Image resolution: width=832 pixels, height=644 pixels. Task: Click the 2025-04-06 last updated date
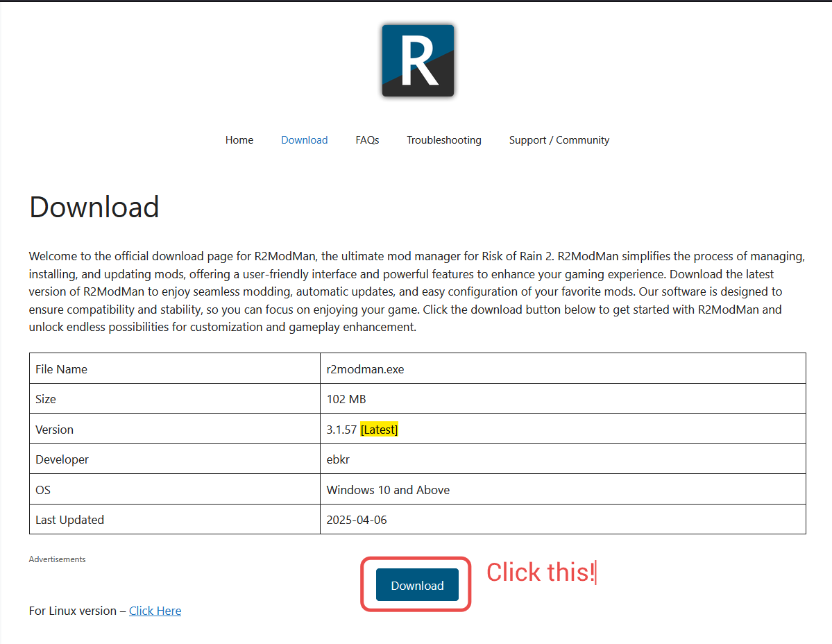pos(357,520)
